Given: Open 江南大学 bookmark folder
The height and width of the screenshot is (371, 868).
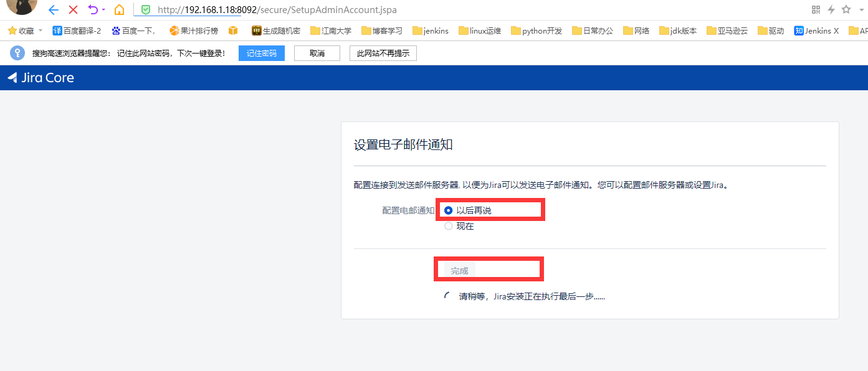Looking at the screenshot, I should click(x=331, y=31).
